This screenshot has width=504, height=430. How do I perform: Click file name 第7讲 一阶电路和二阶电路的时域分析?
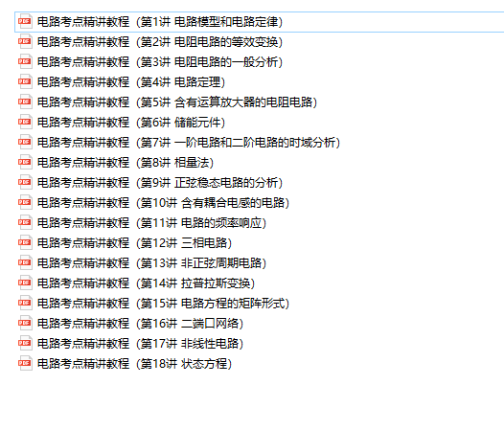pyautogui.click(x=189, y=143)
